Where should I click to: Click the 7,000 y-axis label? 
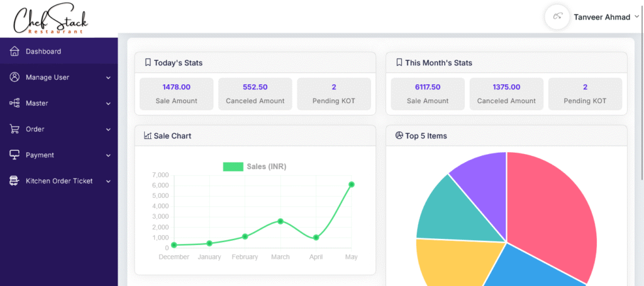click(x=160, y=175)
